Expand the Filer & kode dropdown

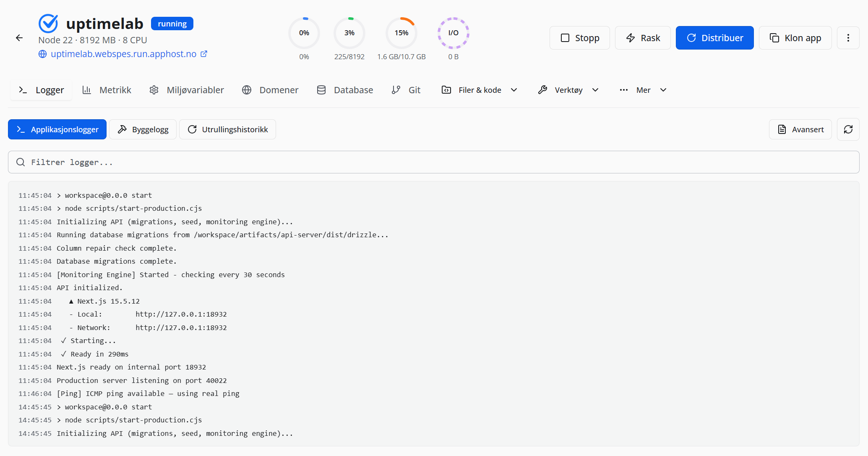(480, 90)
